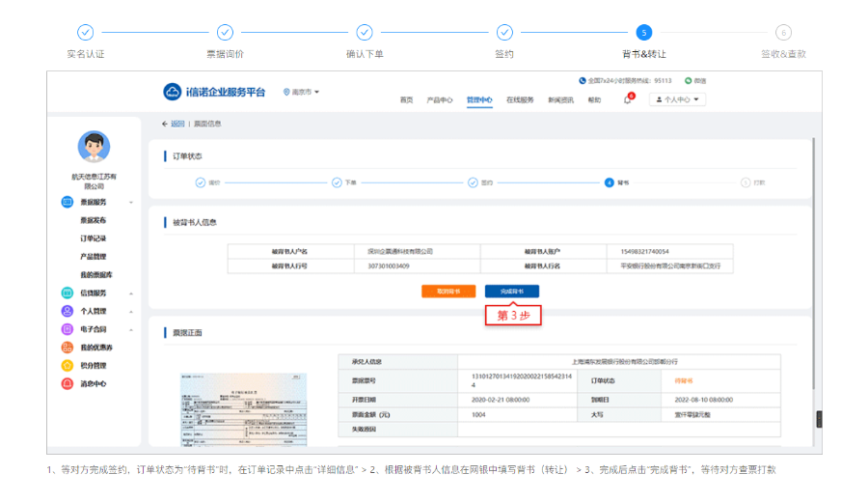Screen dimensions: 868x502
Task: Click the notification bell icon
Action: [627, 99]
